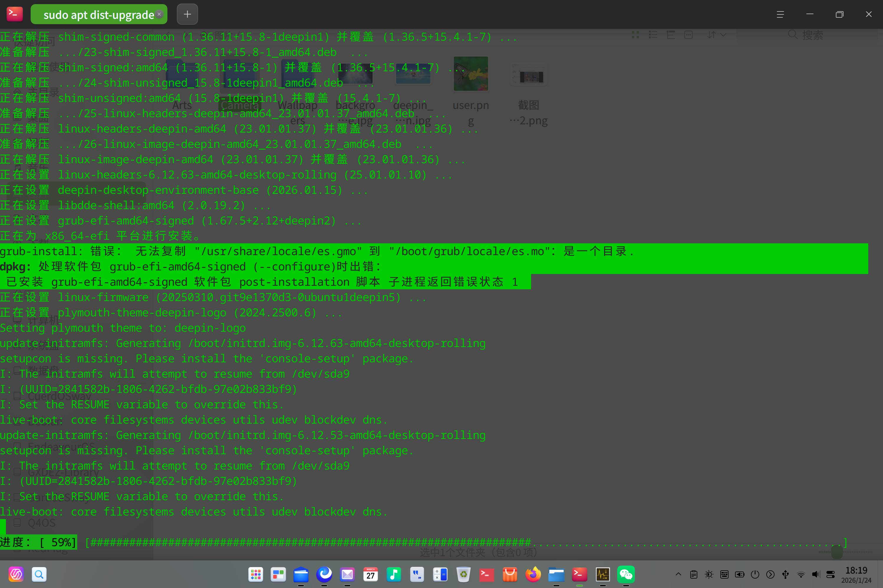Open the Calendar app showing 27

(370, 574)
